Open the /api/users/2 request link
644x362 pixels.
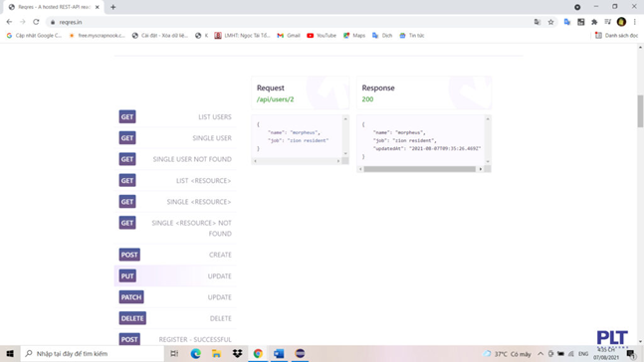point(275,99)
